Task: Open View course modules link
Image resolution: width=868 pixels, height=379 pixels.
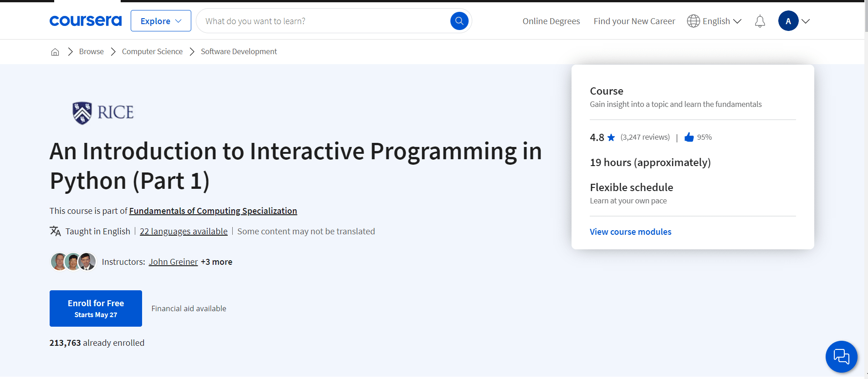Action: point(630,232)
